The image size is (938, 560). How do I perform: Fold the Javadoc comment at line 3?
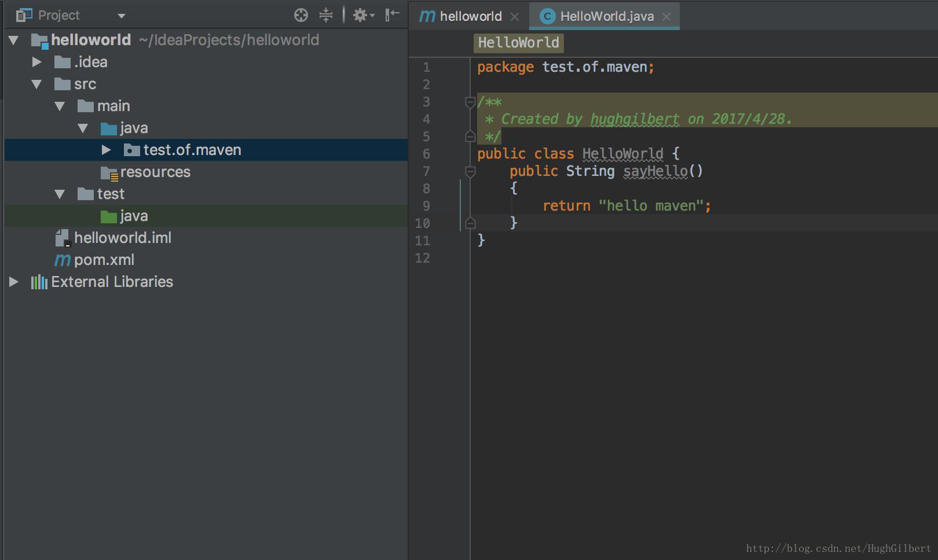[x=470, y=102]
